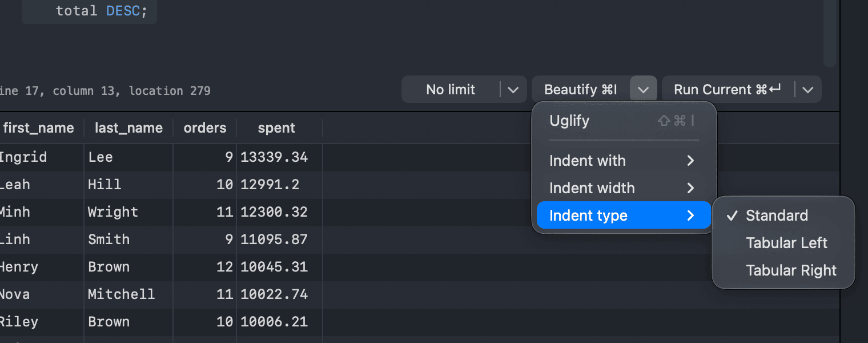Screen dimensions: 868x343
Task: Select the cell 'Henry'
Action: 41,267
